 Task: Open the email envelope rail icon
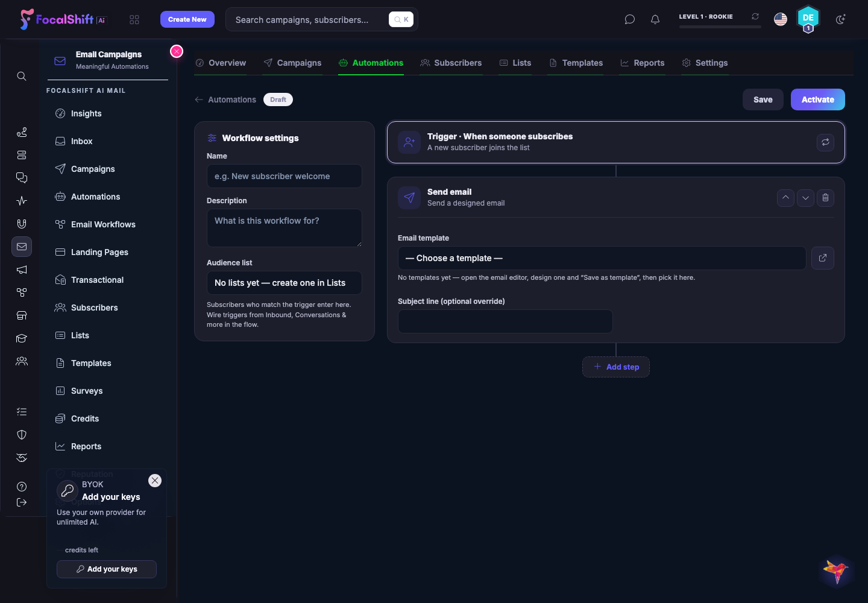(22, 247)
